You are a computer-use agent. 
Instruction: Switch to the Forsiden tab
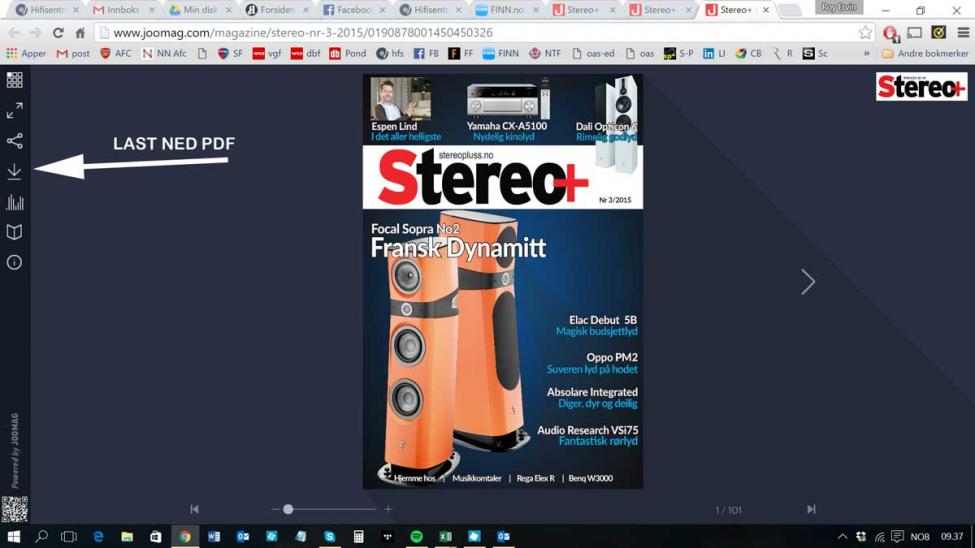pyautogui.click(x=276, y=10)
